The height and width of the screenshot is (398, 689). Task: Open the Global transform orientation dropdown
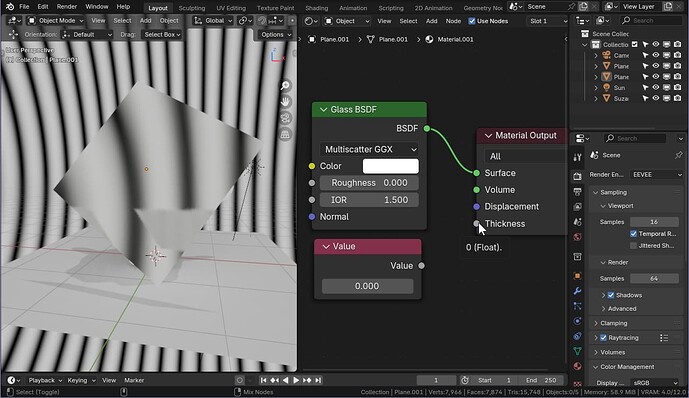tap(213, 21)
